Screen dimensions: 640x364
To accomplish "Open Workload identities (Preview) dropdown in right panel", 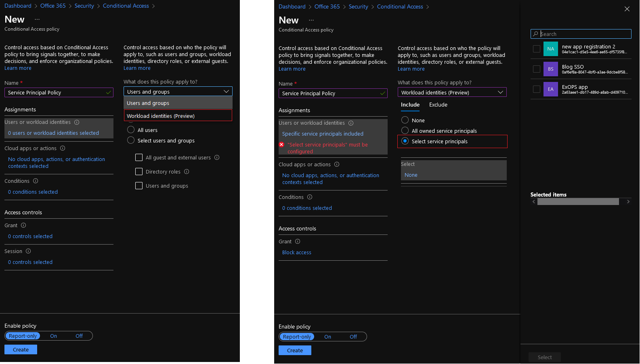I will (x=452, y=92).
